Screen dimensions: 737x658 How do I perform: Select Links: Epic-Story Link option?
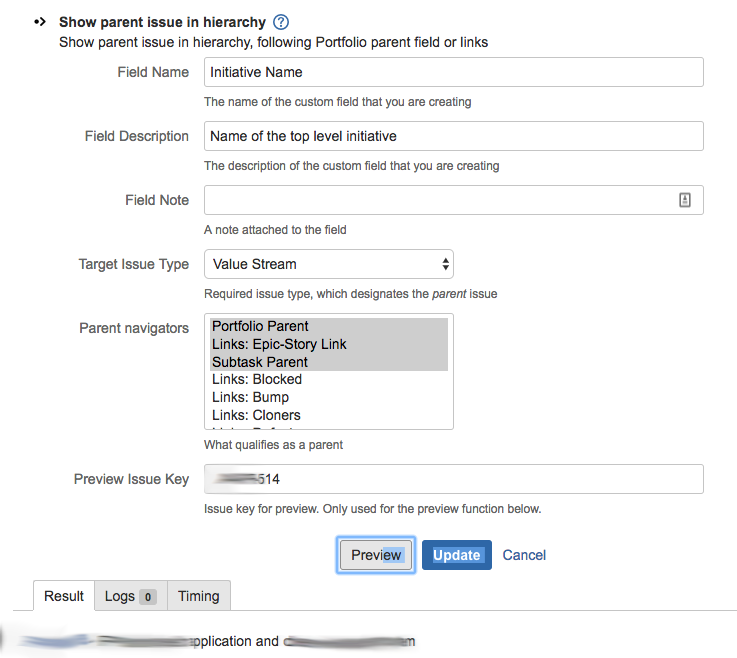(279, 344)
